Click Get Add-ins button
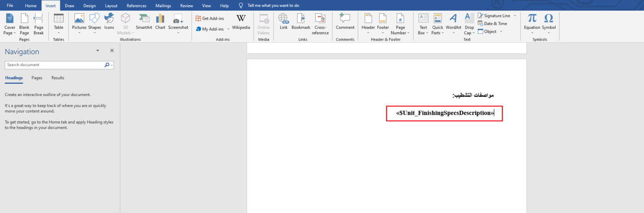The height and width of the screenshot is (213, 644). [x=210, y=18]
